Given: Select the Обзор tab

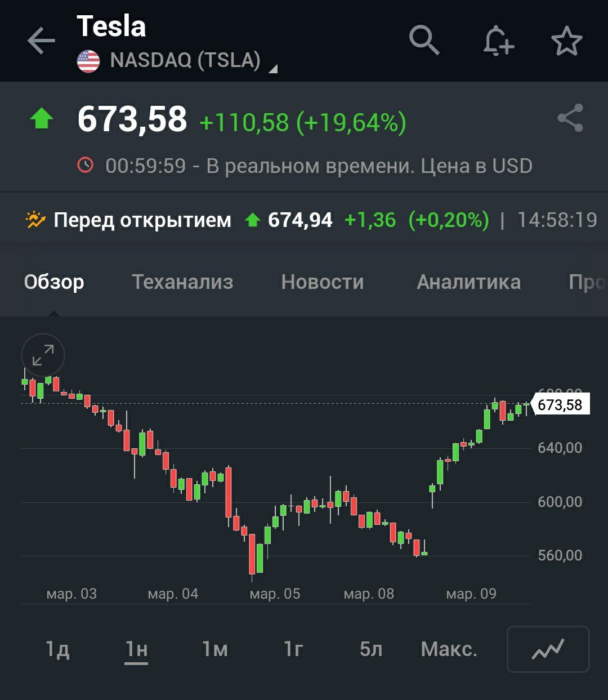Looking at the screenshot, I should pos(54,282).
